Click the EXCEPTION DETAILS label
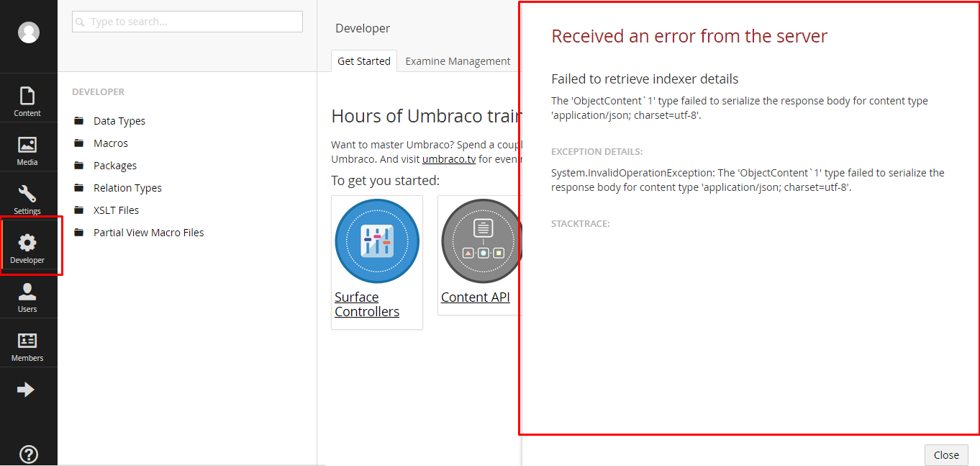 coord(596,152)
